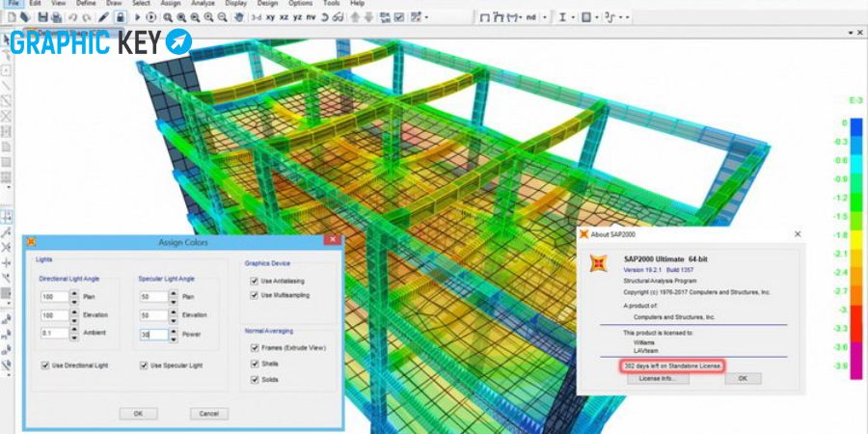The height and width of the screenshot is (434, 868).
Task: Open the Display menu
Action: pyautogui.click(x=236, y=3)
